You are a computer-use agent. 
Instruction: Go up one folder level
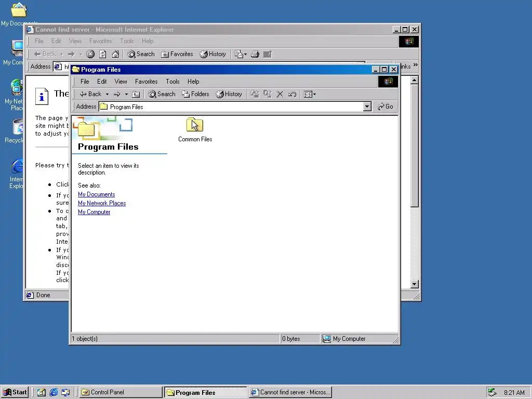[136, 94]
